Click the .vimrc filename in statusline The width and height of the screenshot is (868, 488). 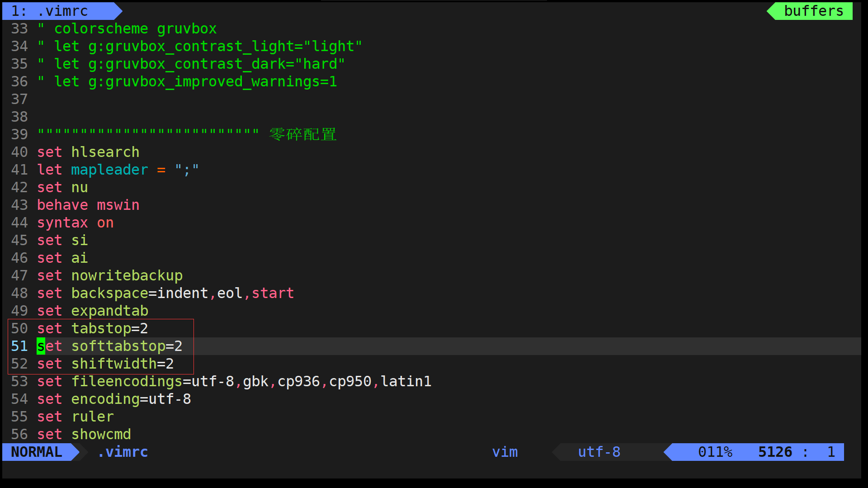coord(123,452)
